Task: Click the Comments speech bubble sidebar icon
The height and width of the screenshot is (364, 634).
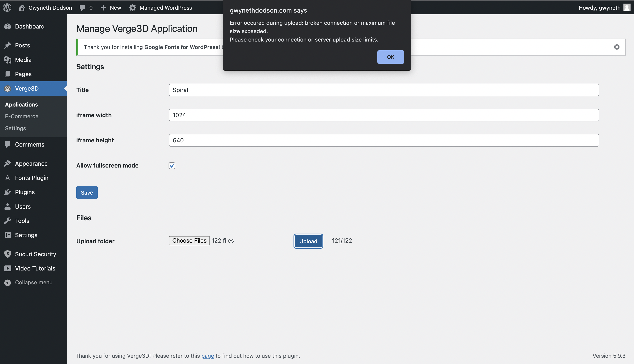Action: pyautogui.click(x=8, y=144)
